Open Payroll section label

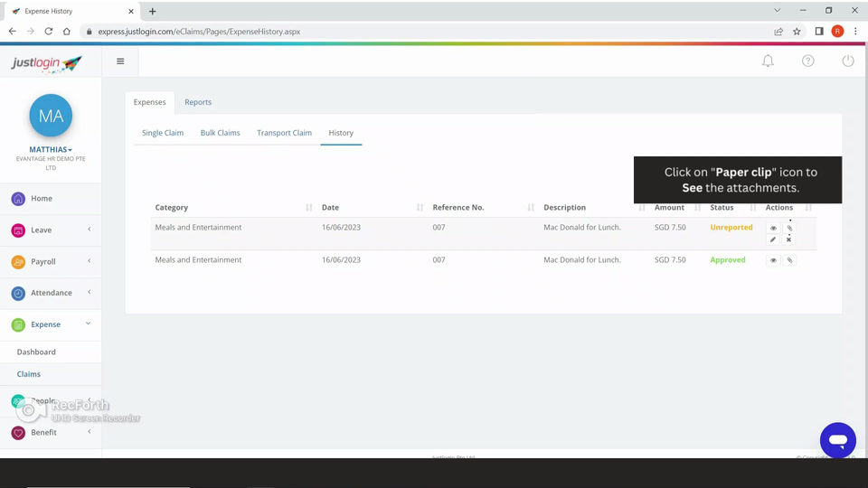(x=43, y=262)
